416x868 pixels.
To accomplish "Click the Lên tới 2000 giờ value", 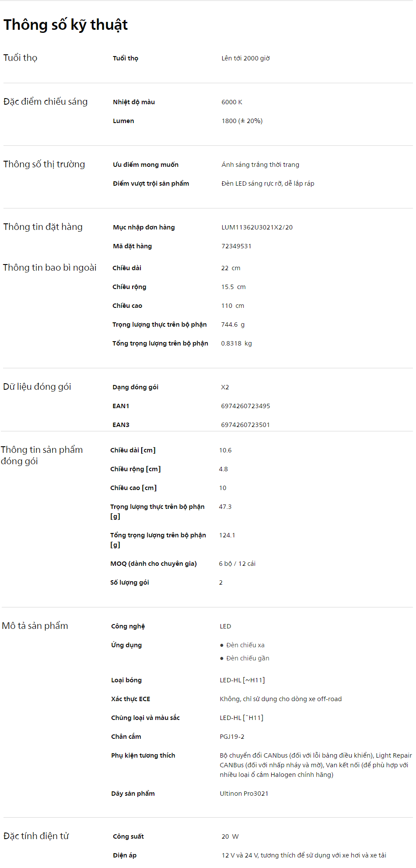I will (x=245, y=58).
